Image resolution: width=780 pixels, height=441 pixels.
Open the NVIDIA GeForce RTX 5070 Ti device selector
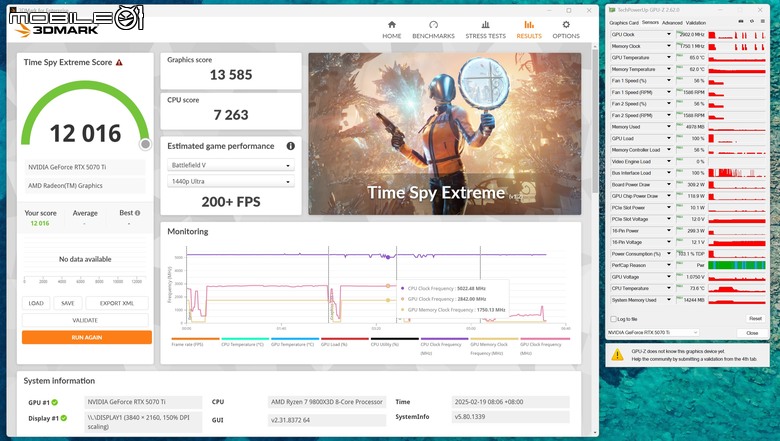click(x=653, y=333)
